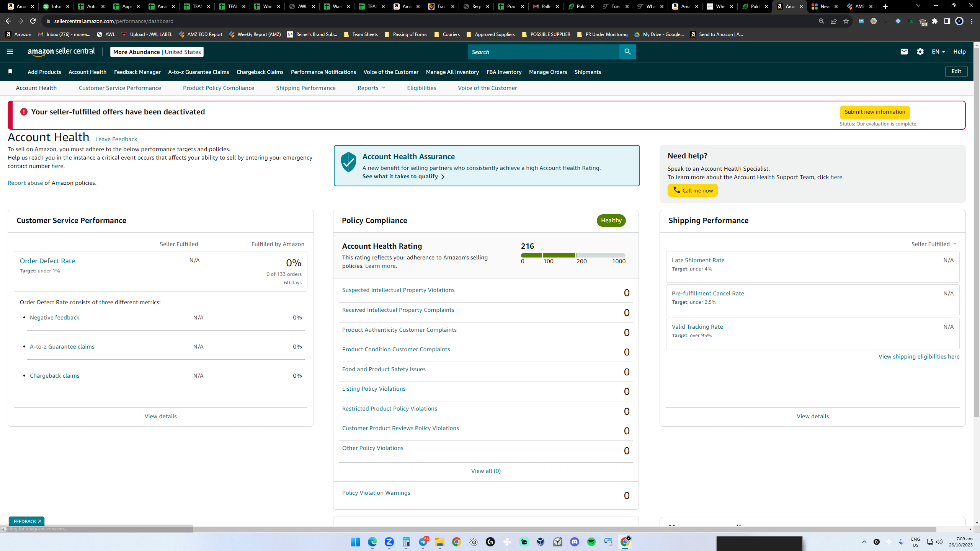Open Feedback Manager menu item
The image size is (980, 551).
tap(137, 72)
